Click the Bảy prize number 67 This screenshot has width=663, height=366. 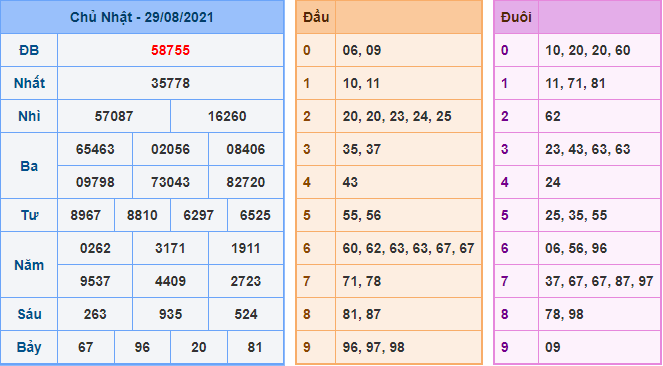click(x=86, y=347)
